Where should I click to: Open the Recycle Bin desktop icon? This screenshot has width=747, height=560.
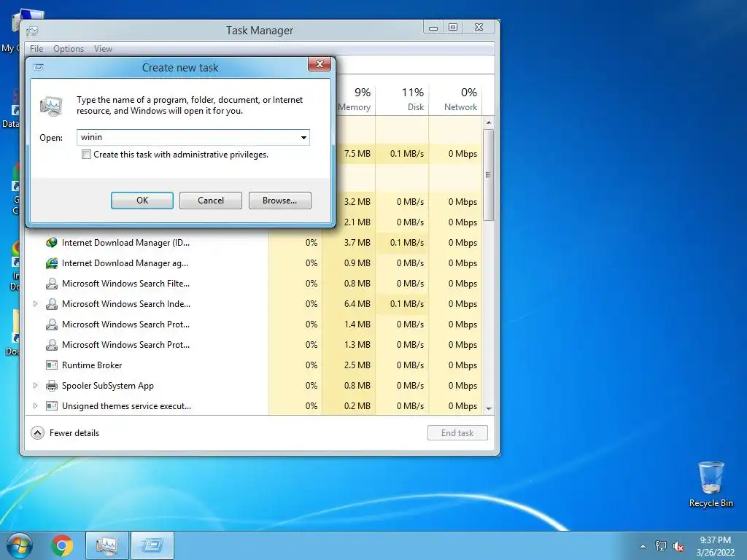711,485
